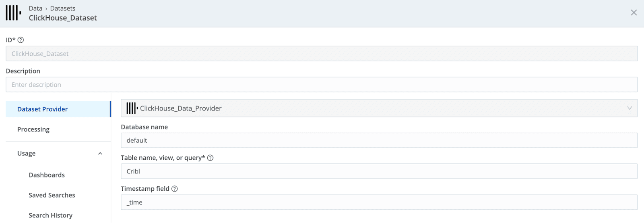This screenshot has height=223, width=644.
Task: Click the Description input field
Action: 321,85
